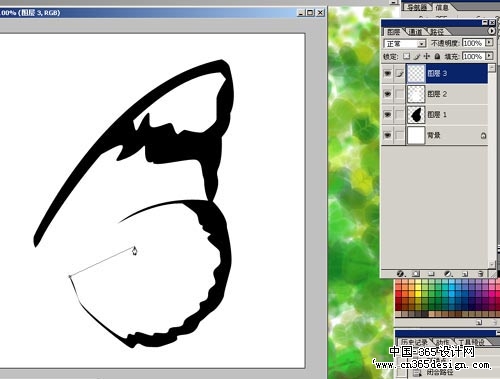This screenshot has width=500, height=379.
Task: Switch to the 历史记录 (History) tab
Action: [414, 342]
